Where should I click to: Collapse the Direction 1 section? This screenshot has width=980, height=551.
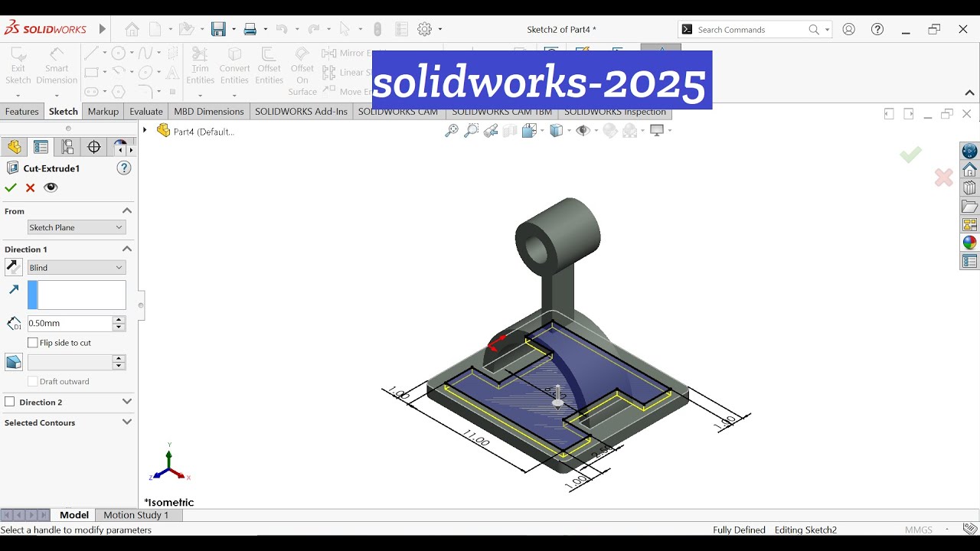[x=127, y=249]
